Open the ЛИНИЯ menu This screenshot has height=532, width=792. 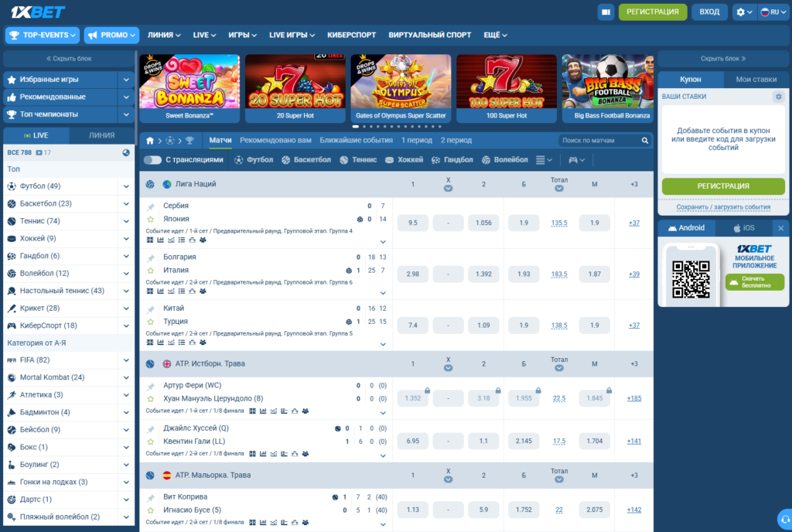[164, 36]
